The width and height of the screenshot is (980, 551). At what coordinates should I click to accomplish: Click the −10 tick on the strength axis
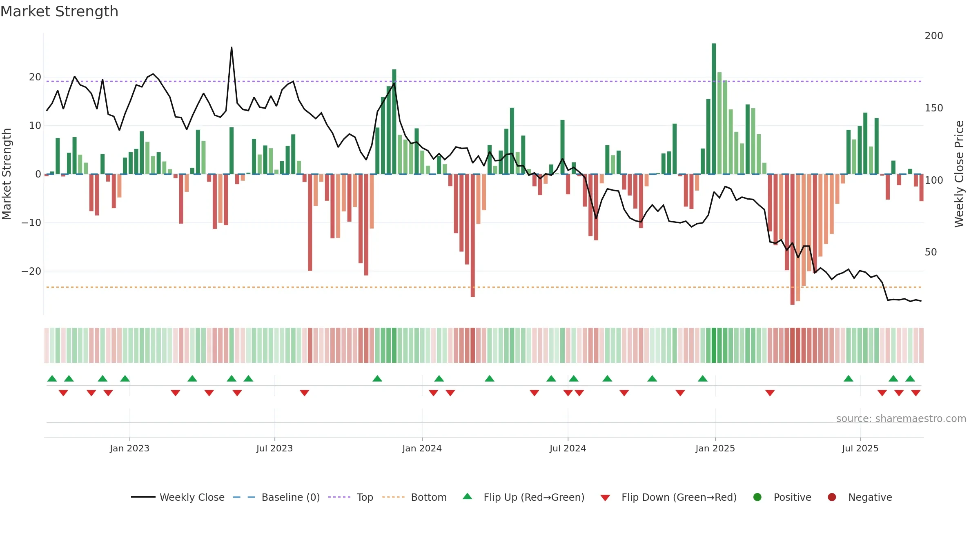[x=31, y=222]
